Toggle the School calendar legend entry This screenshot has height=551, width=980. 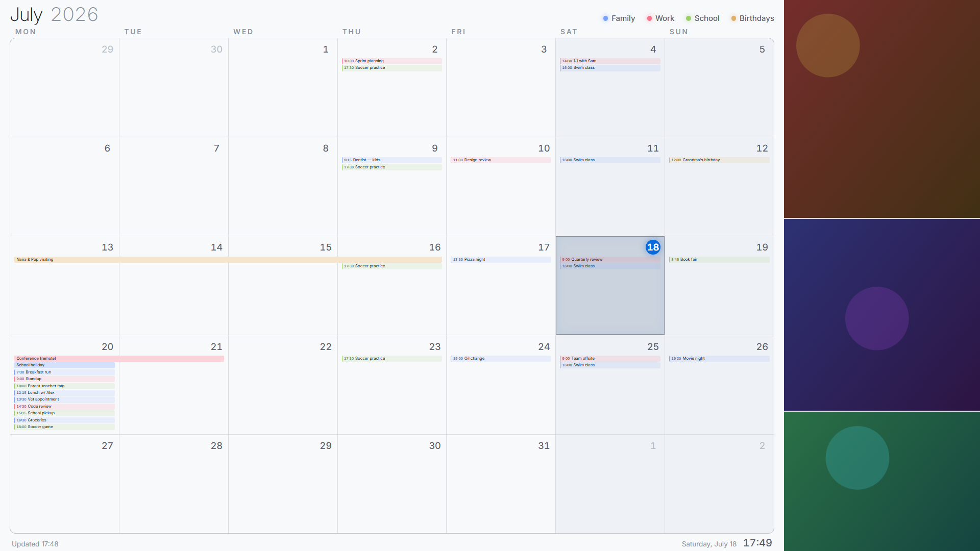coord(702,18)
